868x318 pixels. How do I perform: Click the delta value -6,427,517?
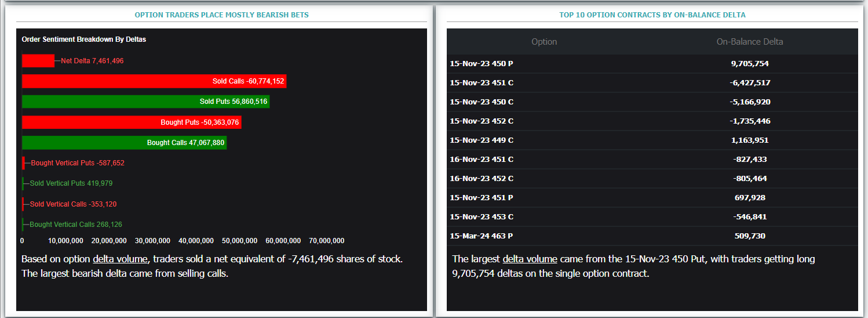(750, 83)
